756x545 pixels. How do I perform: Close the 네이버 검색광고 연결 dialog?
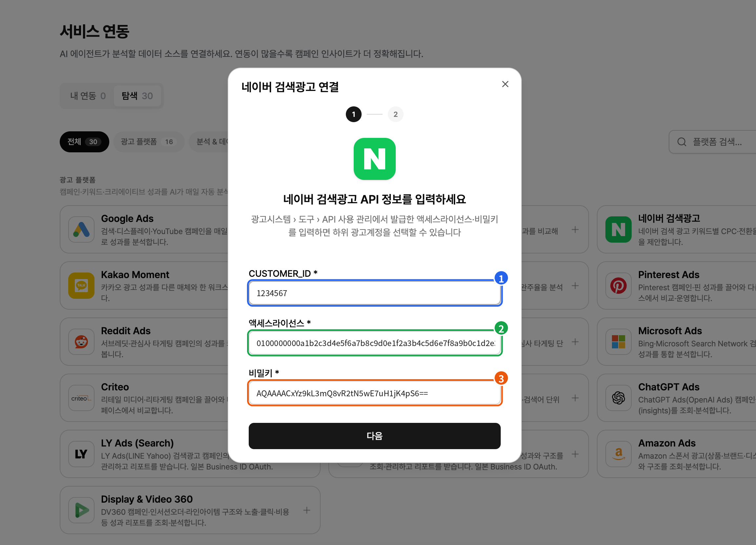(505, 84)
